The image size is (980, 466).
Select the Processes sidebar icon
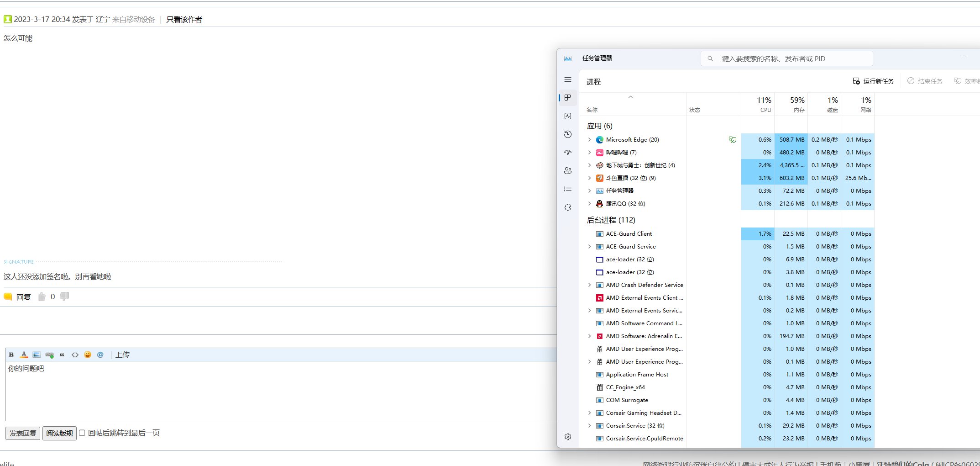567,98
